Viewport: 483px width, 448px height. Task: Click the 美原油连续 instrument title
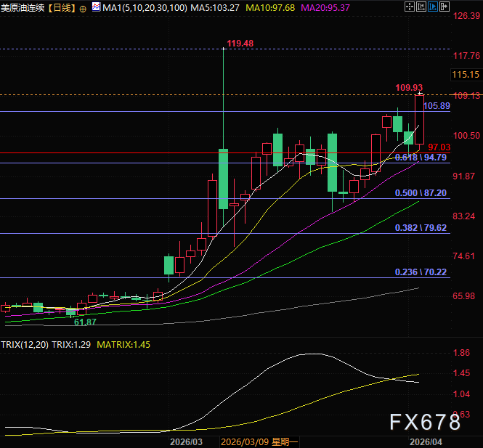[x=23, y=7]
